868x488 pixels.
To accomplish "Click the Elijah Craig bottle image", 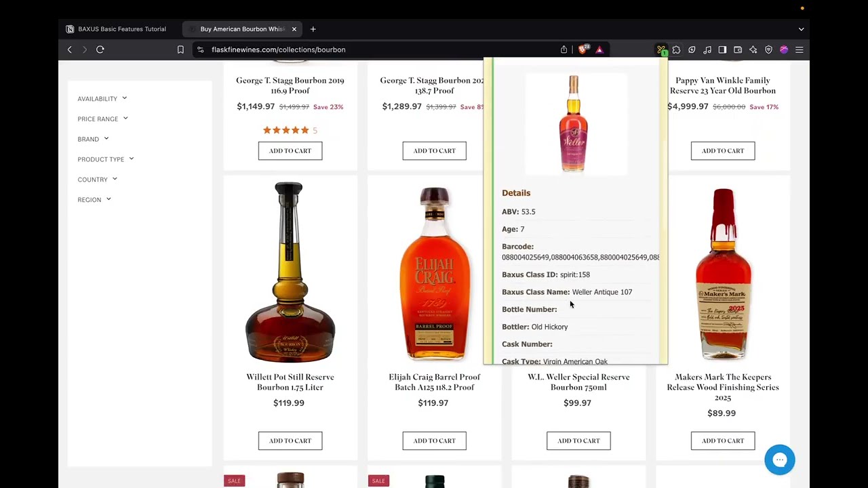I will tap(435, 274).
